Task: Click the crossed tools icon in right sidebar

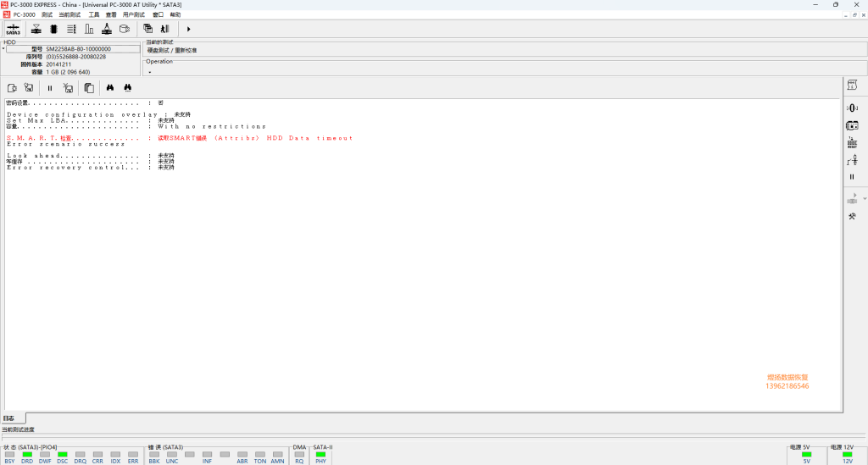Action: tap(852, 216)
